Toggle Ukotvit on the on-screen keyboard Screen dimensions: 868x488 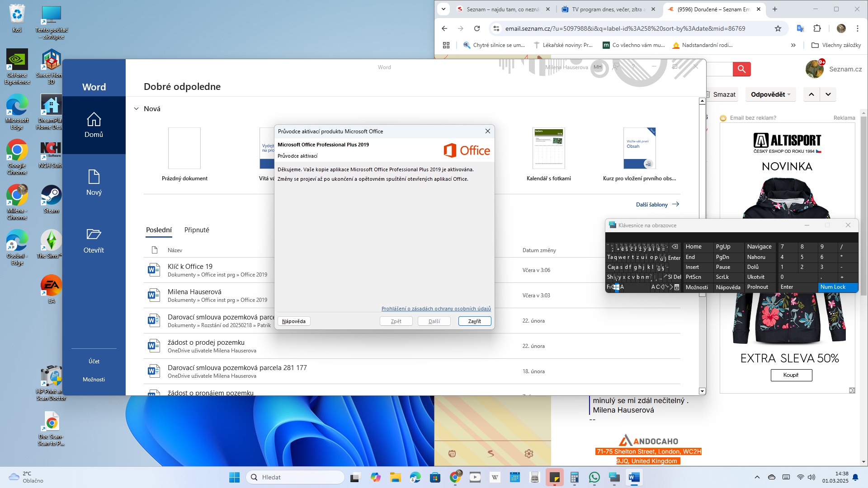point(760,277)
